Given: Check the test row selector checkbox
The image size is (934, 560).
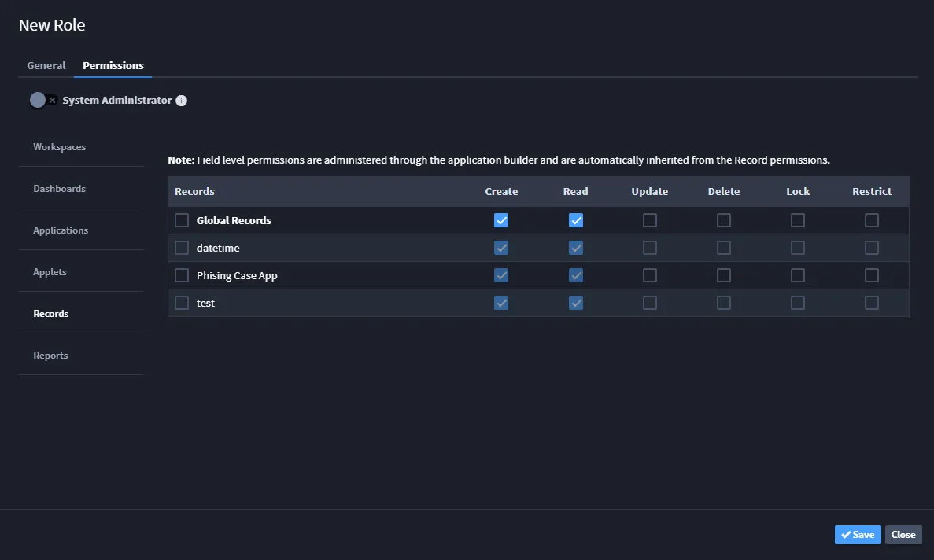Looking at the screenshot, I should coord(182,303).
